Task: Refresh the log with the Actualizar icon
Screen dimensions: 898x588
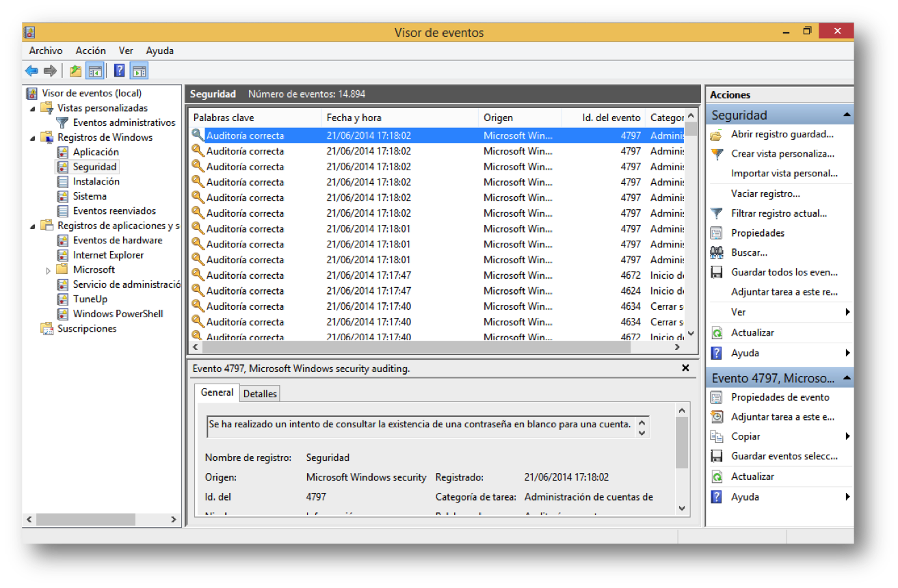Action: (715, 332)
